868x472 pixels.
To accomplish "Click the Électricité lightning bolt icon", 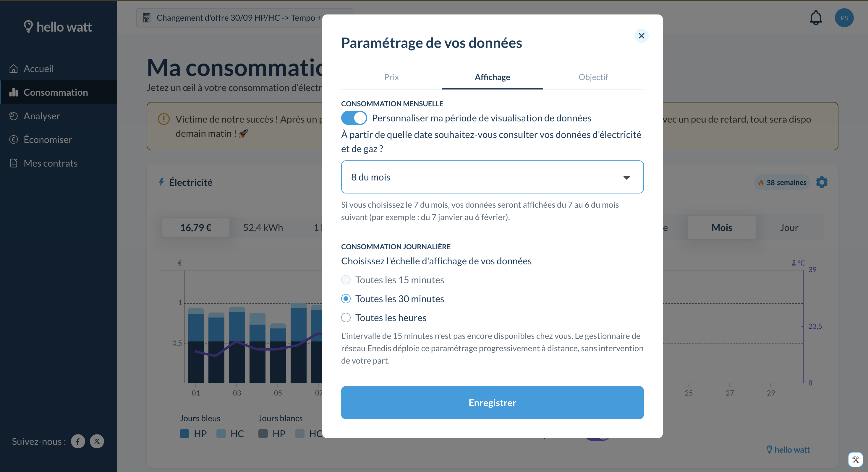I will tap(161, 182).
